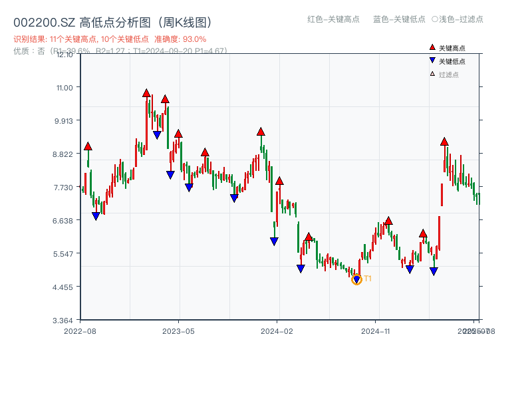Click the red 关键高点 triangle icon in the legend
532x399 pixels.
click(x=432, y=47)
